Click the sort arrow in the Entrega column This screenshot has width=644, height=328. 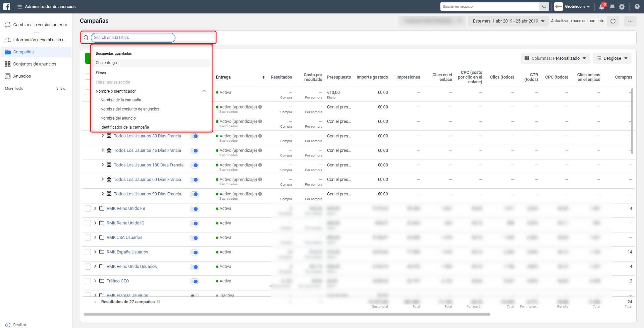[x=264, y=77]
